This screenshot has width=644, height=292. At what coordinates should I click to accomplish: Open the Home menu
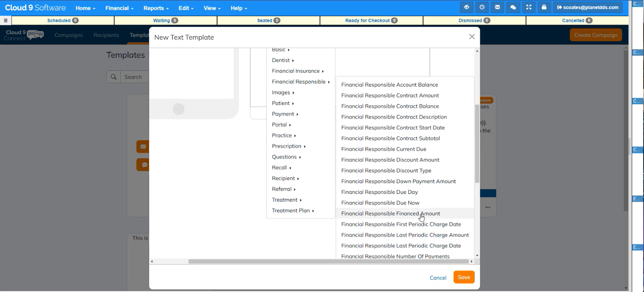[x=85, y=8]
